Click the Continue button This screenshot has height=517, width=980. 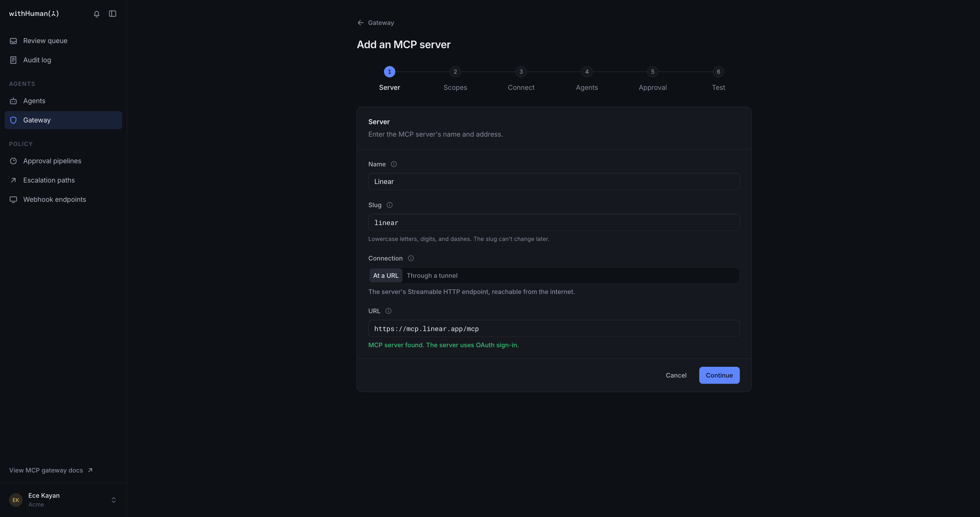[719, 375]
